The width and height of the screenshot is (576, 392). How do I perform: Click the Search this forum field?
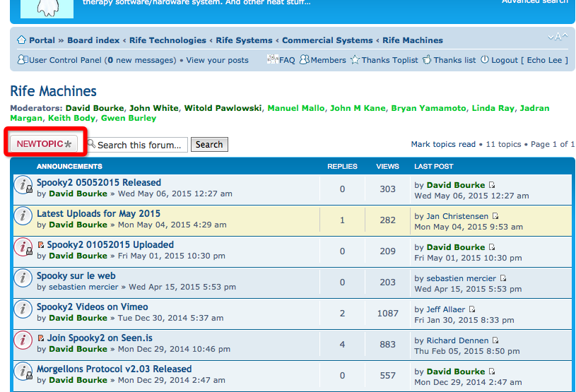tap(139, 145)
